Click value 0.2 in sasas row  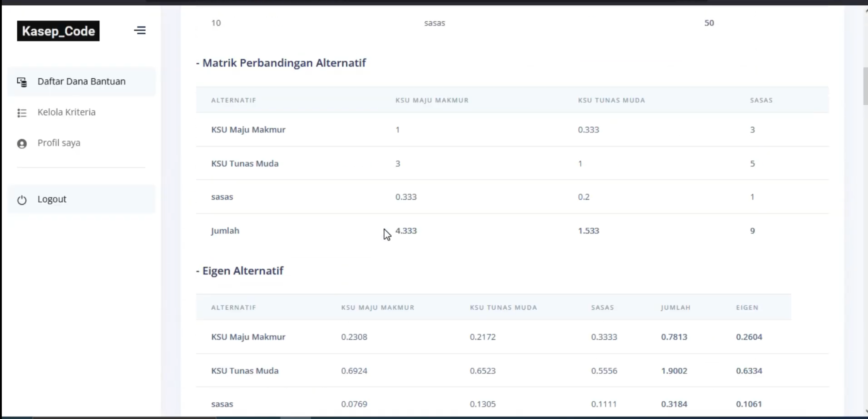[x=584, y=197]
